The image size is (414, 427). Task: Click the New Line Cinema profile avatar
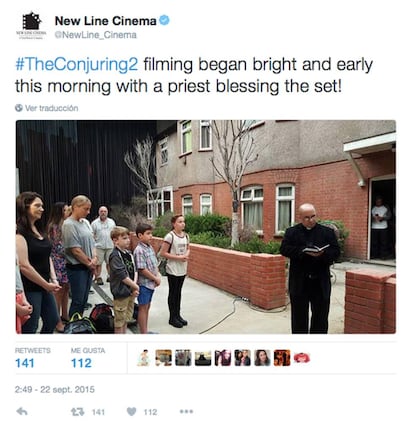[31, 26]
